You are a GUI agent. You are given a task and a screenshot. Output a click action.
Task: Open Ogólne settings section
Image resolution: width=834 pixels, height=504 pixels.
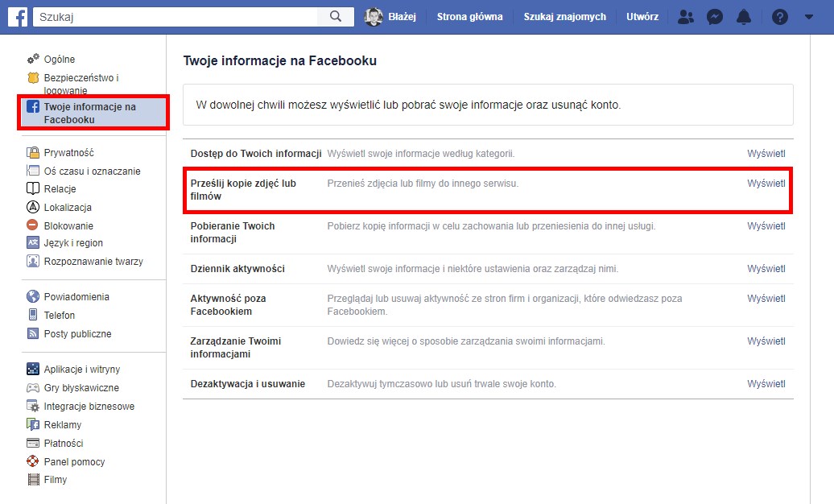click(60, 59)
